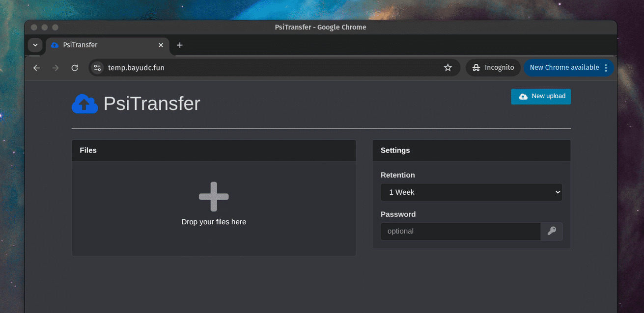Viewport: 644px width, 313px height.
Task: Go back with the browser back arrow
Action: 36,68
